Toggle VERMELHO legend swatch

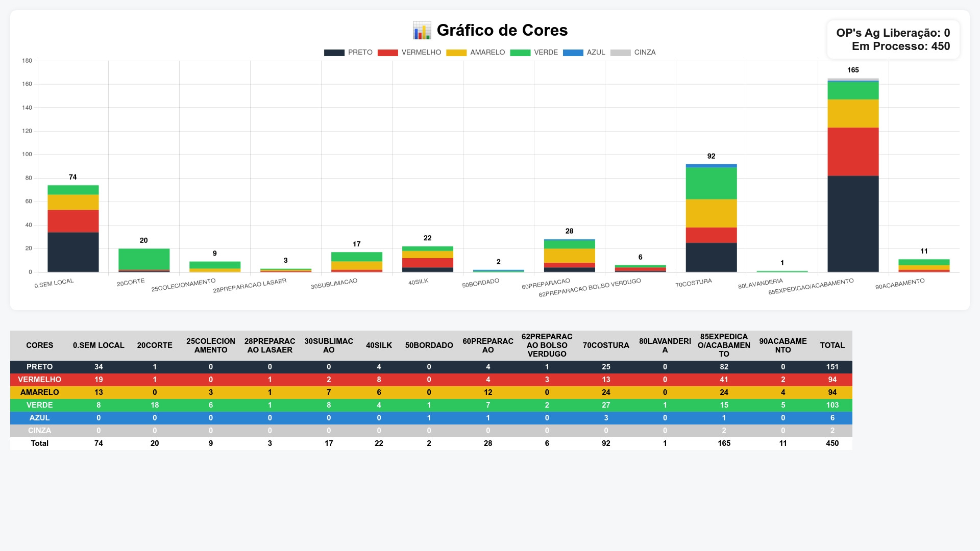click(x=387, y=53)
